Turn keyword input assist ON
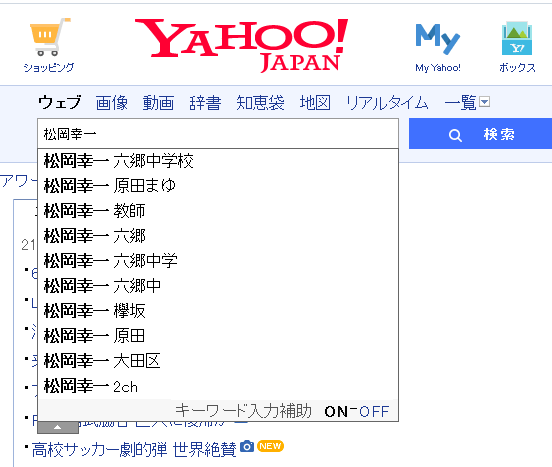Image resolution: width=552 pixels, height=467 pixels. 336,411
